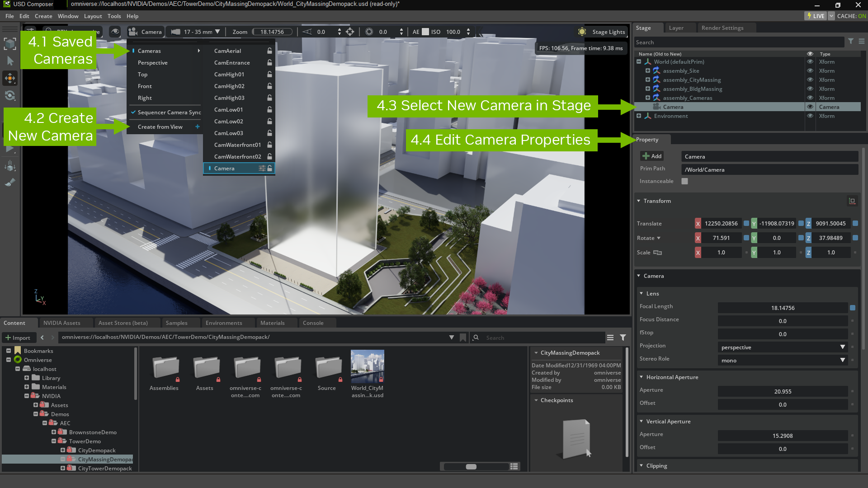Toggle Sequencer Camera Sync option

pos(165,112)
